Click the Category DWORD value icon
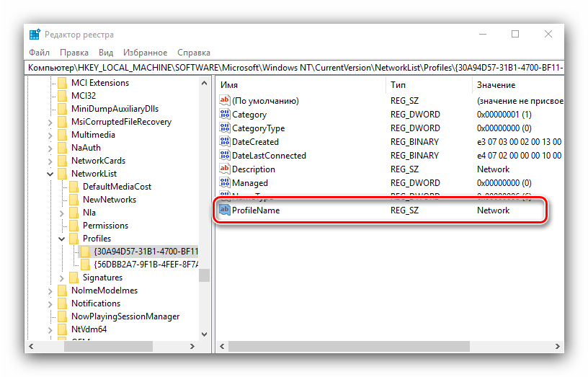 click(224, 115)
